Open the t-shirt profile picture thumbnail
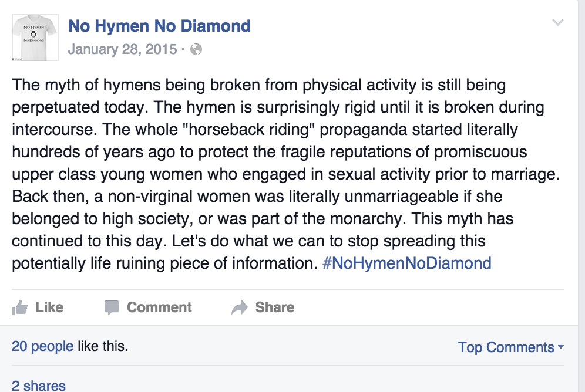 35,38
